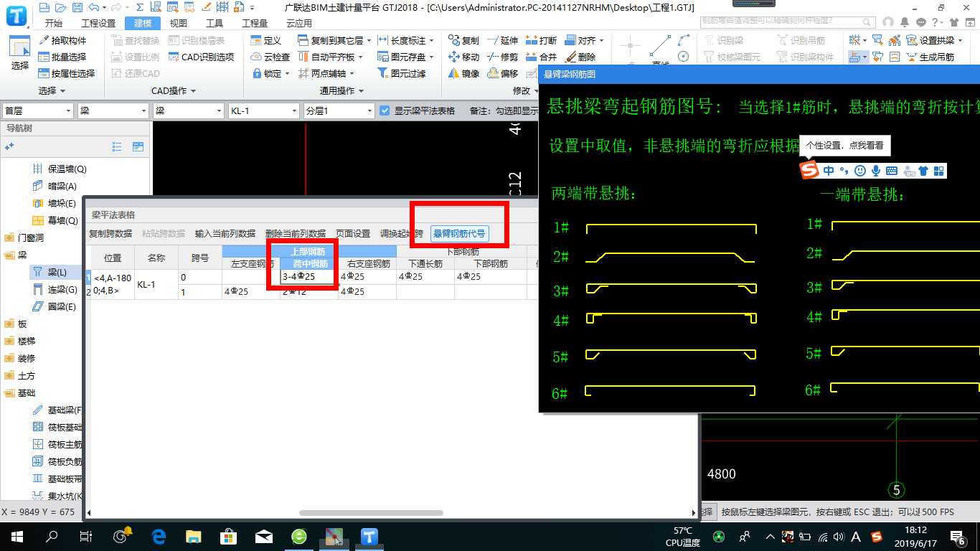
Task: Open Microsoft Edge from the taskbar
Action: (x=158, y=536)
